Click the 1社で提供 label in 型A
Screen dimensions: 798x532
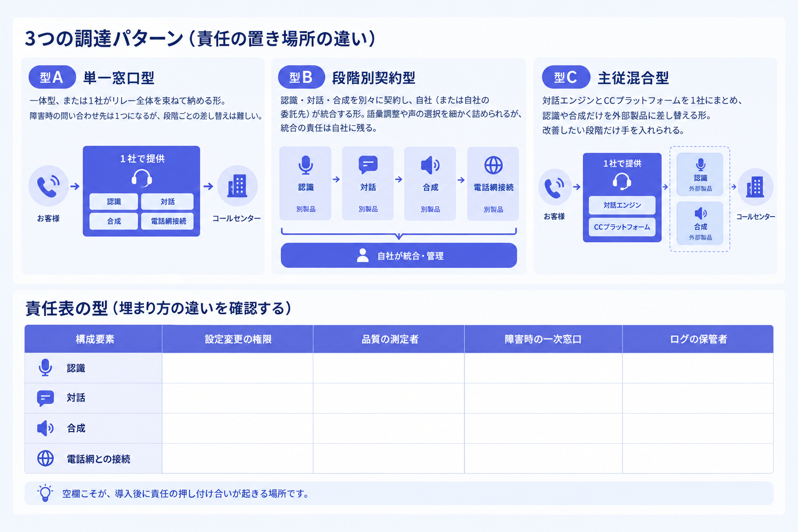click(x=142, y=158)
